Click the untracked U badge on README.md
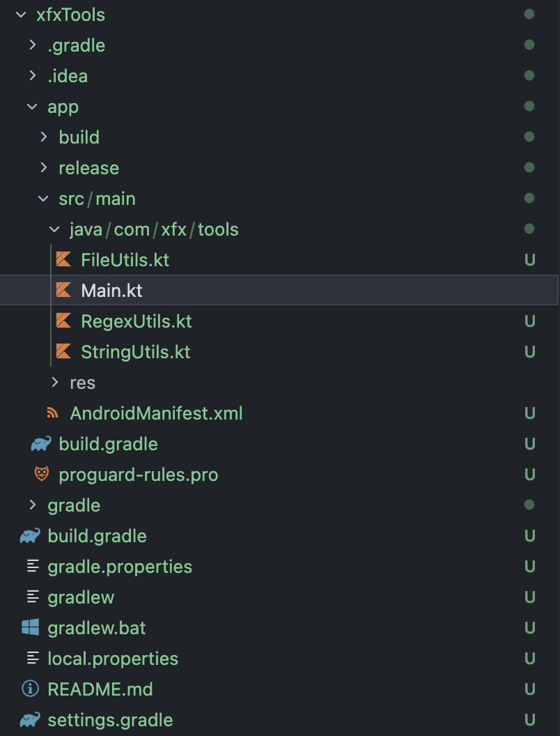This screenshot has height=736, width=560. (529, 689)
